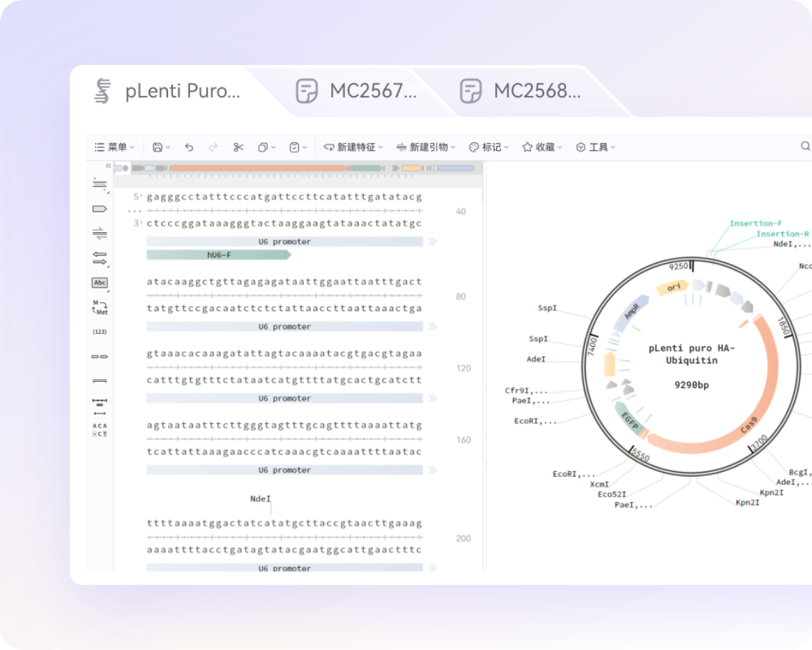812x650 pixels.
Task: Toggle the (123) numbering icon
Action: 99,332
